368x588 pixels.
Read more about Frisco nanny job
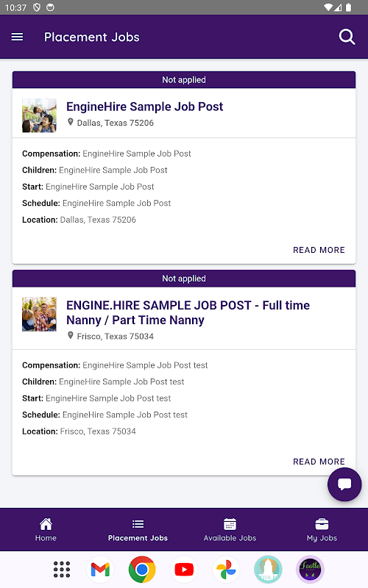click(319, 462)
